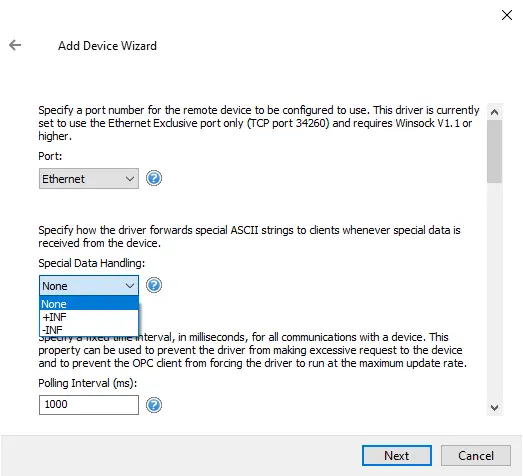Click the chevron on Special Data Handling box
523x476 pixels.
[130, 286]
